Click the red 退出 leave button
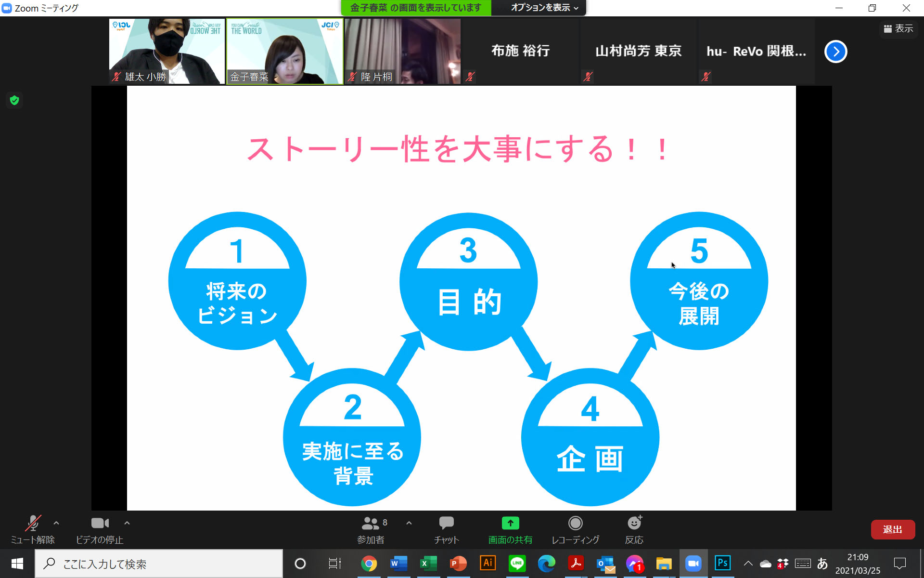This screenshot has width=924, height=578. (x=892, y=529)
